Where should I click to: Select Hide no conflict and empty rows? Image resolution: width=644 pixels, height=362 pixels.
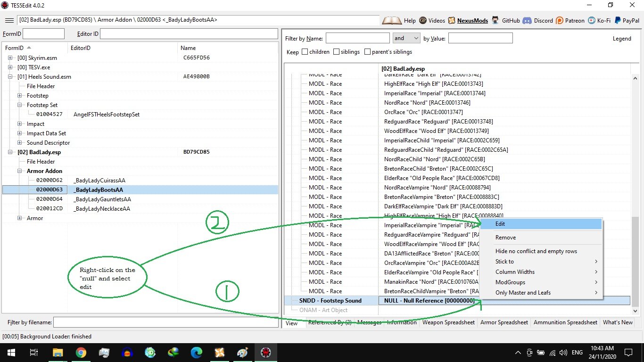pos(541,251)
